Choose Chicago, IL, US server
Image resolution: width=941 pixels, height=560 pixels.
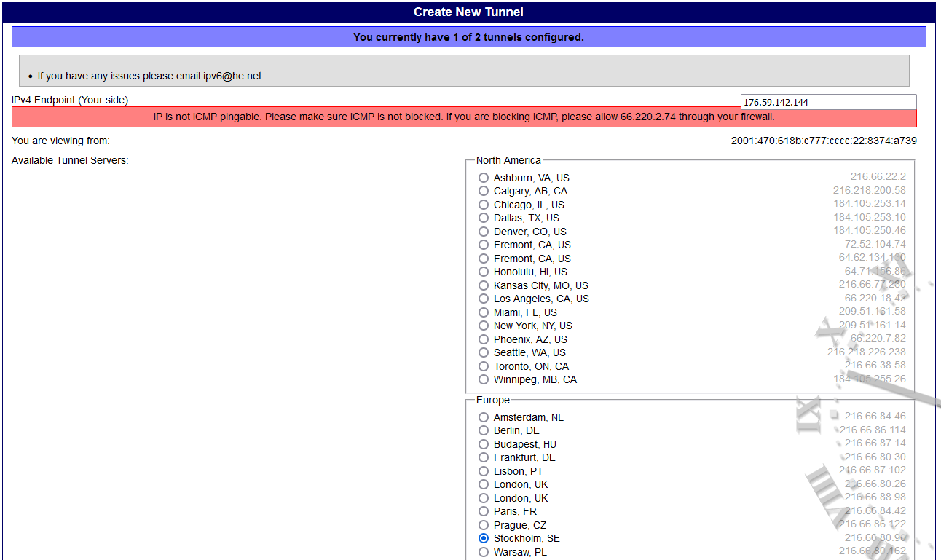click(484, 205)
